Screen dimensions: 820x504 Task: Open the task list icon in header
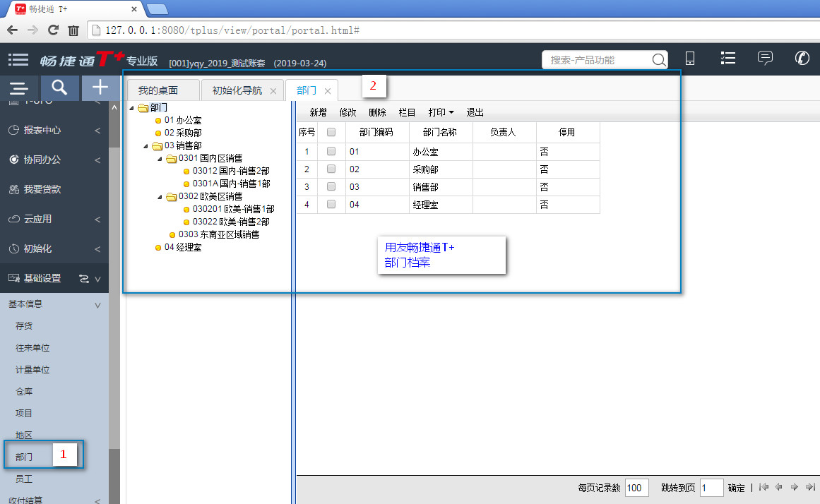(727, 59)
